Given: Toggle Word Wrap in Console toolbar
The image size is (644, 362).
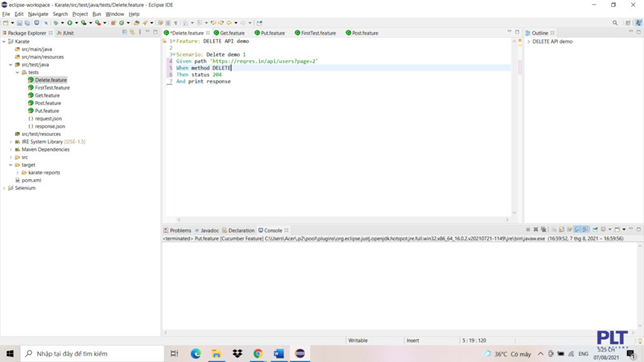Looking at the screenshot, I should [x=569, y=229].
